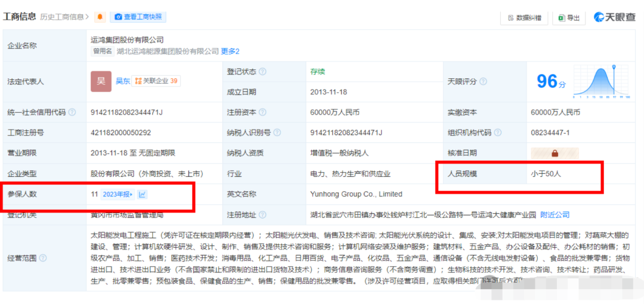644x304 pixels.
Task: Click help icon beside 统一社会信用代码
Action: coord(72,112)
